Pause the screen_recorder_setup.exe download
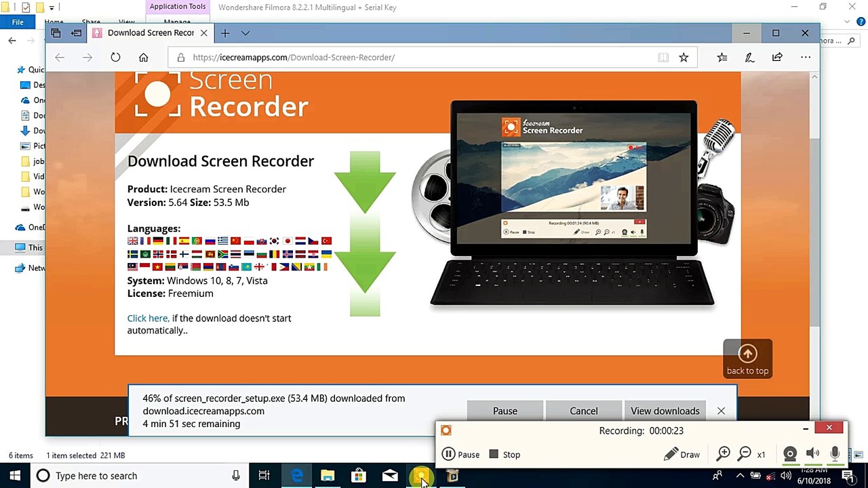Image resolution: width=868 pixels, height=488 pixels. tap(505, 411)
